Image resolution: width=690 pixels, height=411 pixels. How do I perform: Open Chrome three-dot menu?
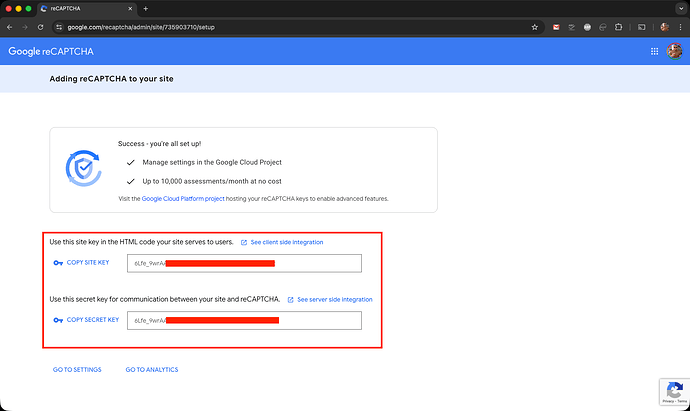(680, 26)
